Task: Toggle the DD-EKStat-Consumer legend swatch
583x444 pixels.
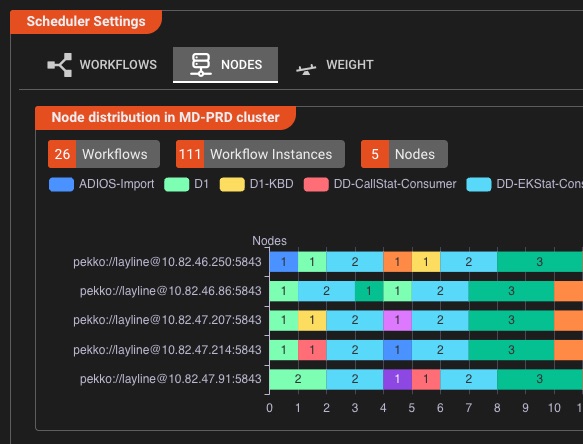Action: pyautogui.click(x=479, y=184)
